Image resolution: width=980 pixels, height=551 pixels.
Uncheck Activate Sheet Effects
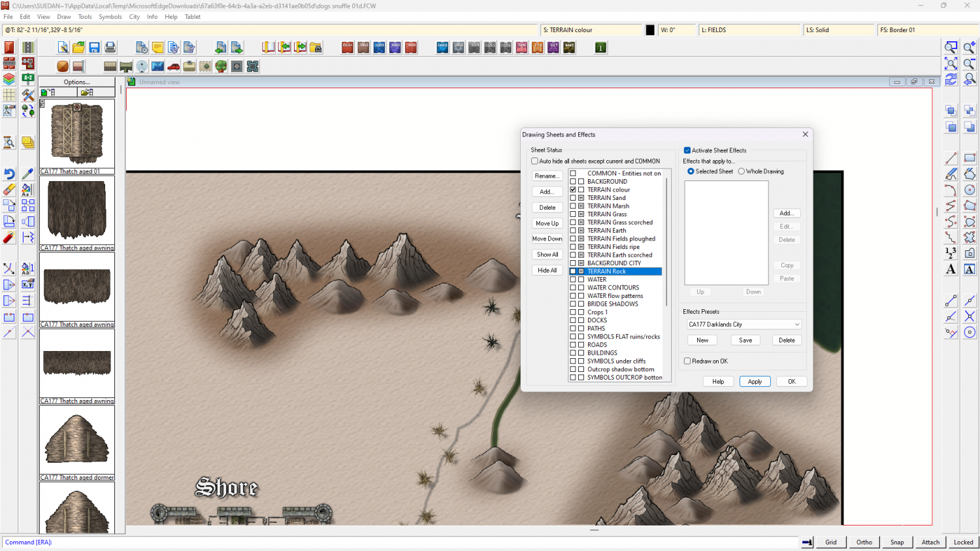coord(687,150)
